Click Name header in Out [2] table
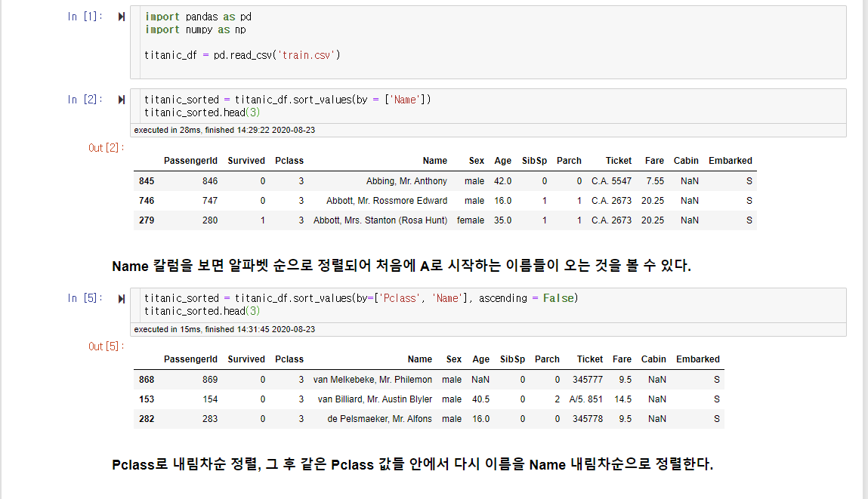Screen dimensions: 868x499 click(x=435, y=161)
